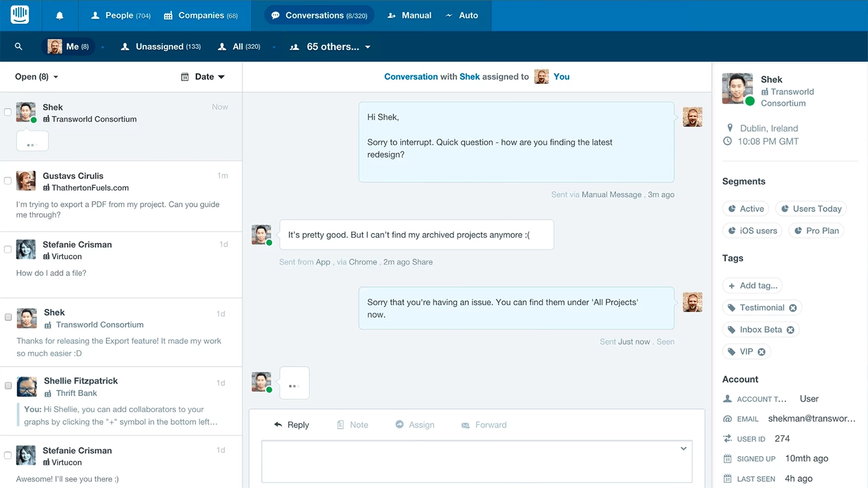Image resolution: width=868 pixels, height=488 pixels.
Task: Tick checkbox for Shellie Fitzpatrick conversation
Action: [x=8, y=386]
